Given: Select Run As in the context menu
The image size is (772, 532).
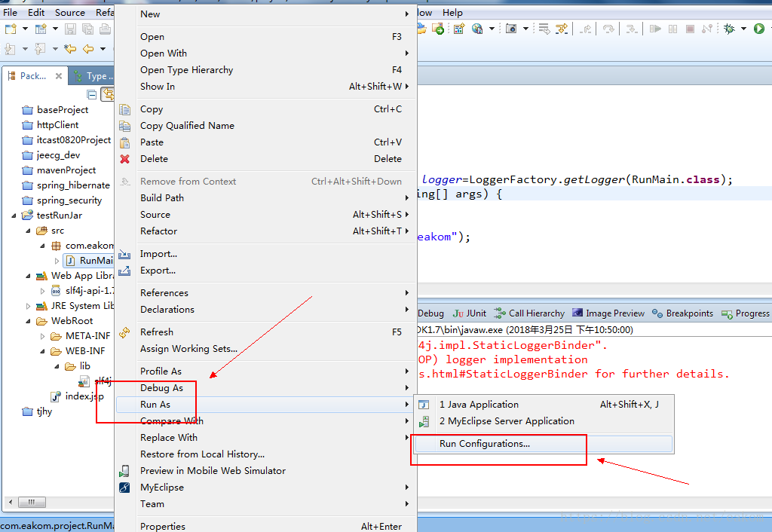Looking at the screenshot, I should pos(265,405).
